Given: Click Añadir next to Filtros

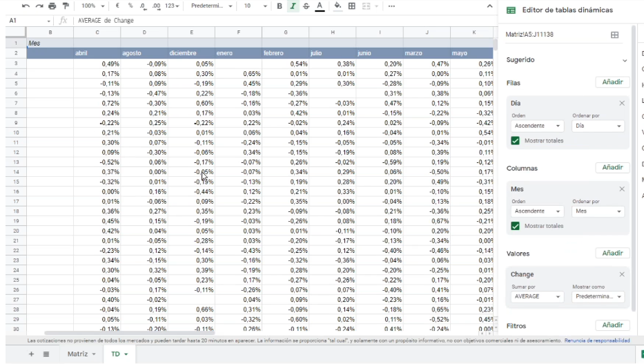Looking at the screenshot, I should click(x=612, y=325).
